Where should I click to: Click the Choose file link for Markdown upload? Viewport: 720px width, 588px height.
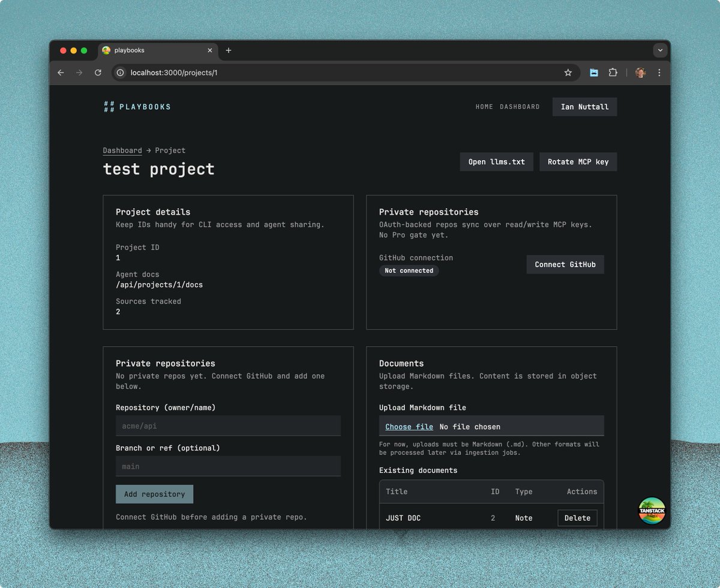(x=408, y=427)
